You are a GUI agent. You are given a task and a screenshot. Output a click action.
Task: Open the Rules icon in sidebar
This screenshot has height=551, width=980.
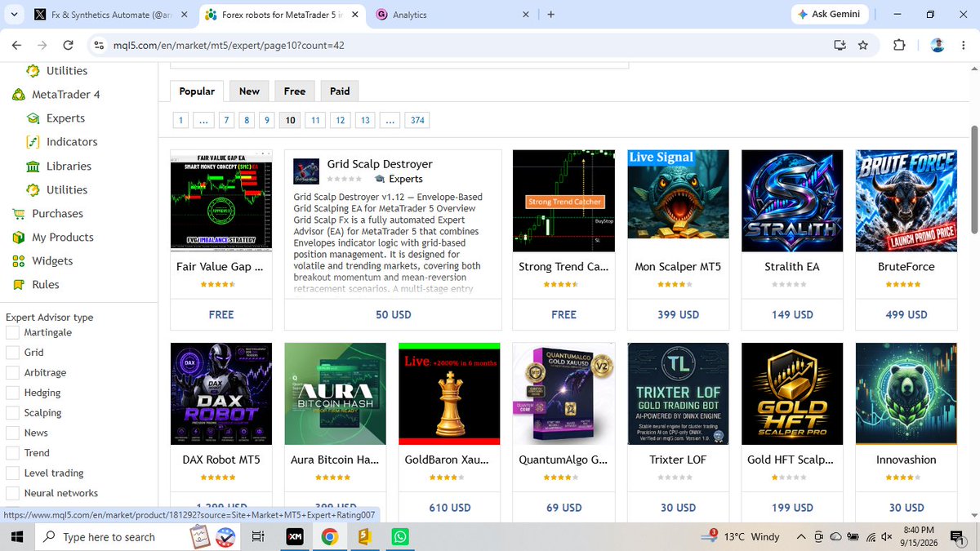click(x=18, y=285)
